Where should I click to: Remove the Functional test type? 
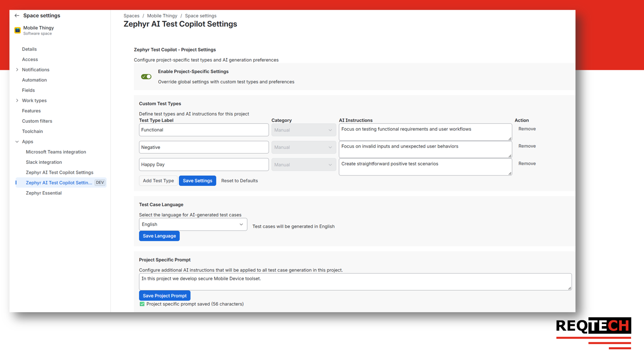(527, 129)
